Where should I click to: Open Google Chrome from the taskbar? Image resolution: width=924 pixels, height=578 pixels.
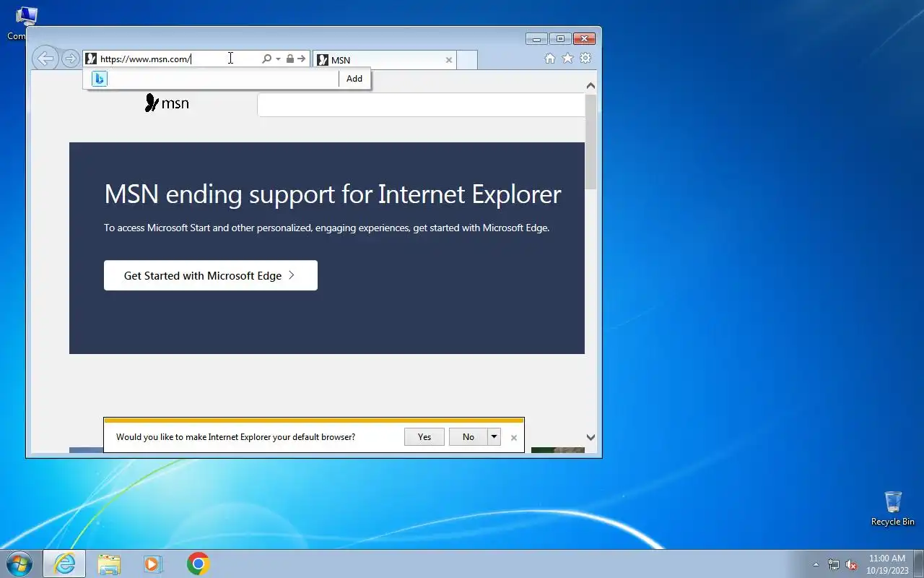click(198, 564)
